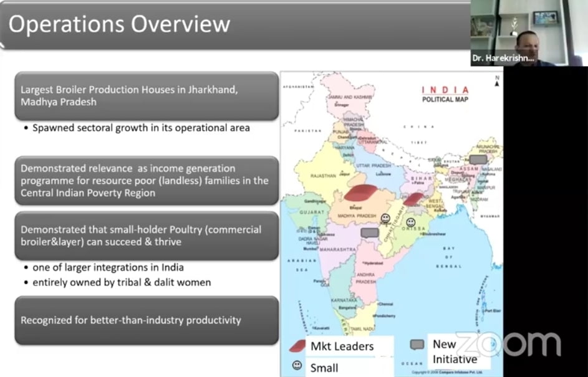The height and width of the screenshot is (377, 588).
Task: Click the red Mkt Leaders legend icon
Action: (298, 345)
